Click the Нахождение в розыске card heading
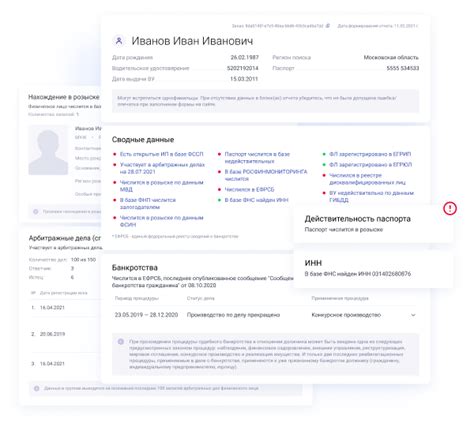 (64, 97)
